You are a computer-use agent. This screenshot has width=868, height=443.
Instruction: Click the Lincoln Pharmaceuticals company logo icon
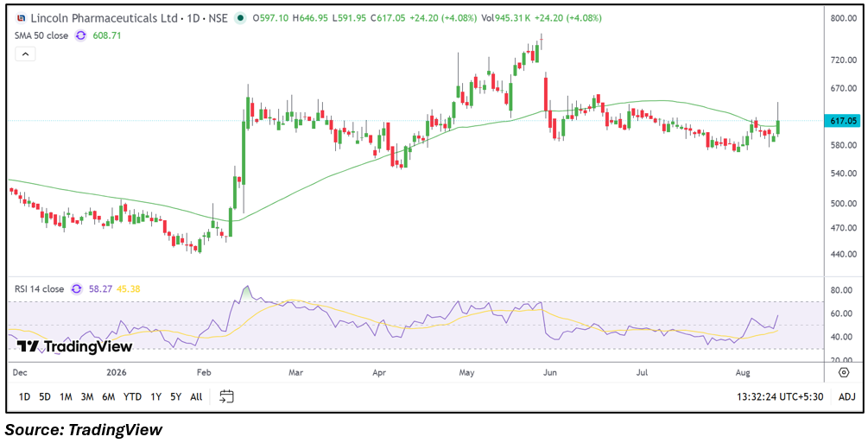click(x=21, y=18)
